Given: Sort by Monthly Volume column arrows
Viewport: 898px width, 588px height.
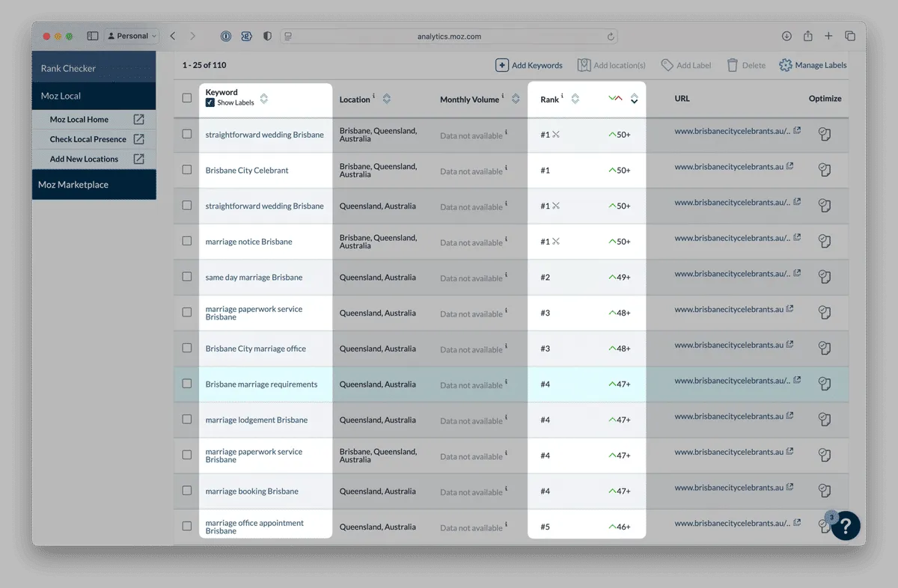Looking at the screenshot, I should click(x=516, y=99).
